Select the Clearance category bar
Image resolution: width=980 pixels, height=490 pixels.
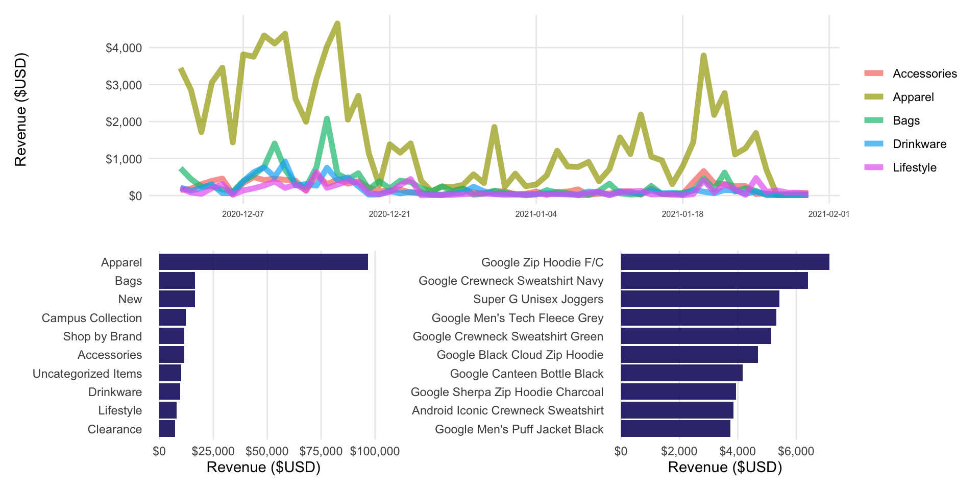167,429
